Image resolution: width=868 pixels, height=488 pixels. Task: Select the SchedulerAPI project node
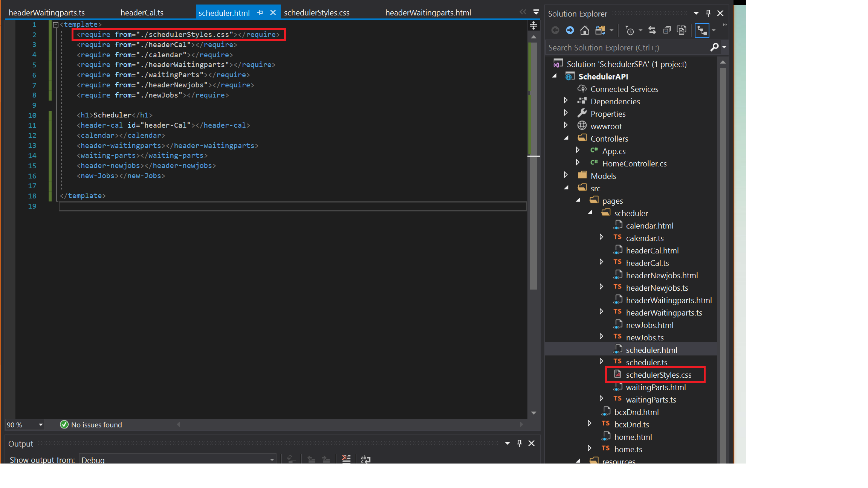[603, 77]
